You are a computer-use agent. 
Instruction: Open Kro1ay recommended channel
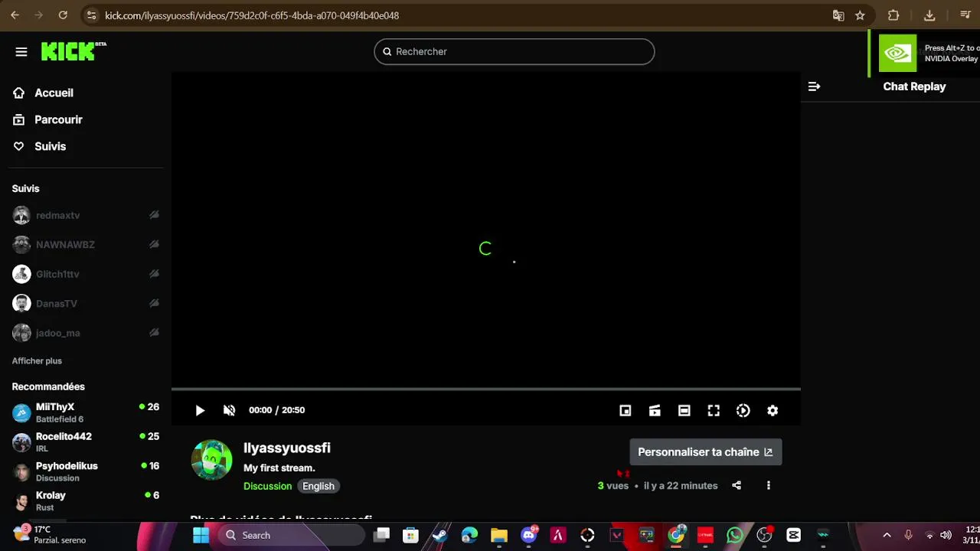click(x=86, y=500)
